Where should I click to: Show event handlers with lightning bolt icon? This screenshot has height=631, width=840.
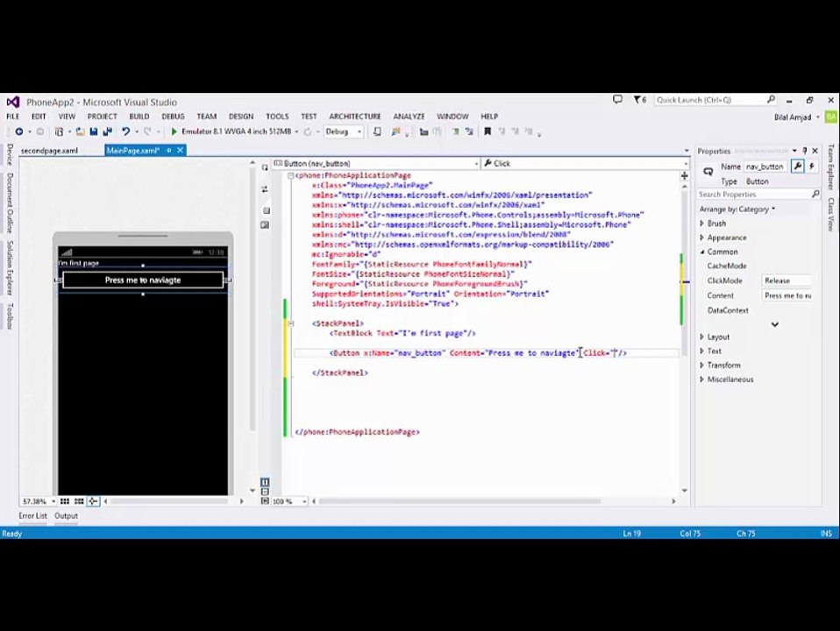pos(812,167)
